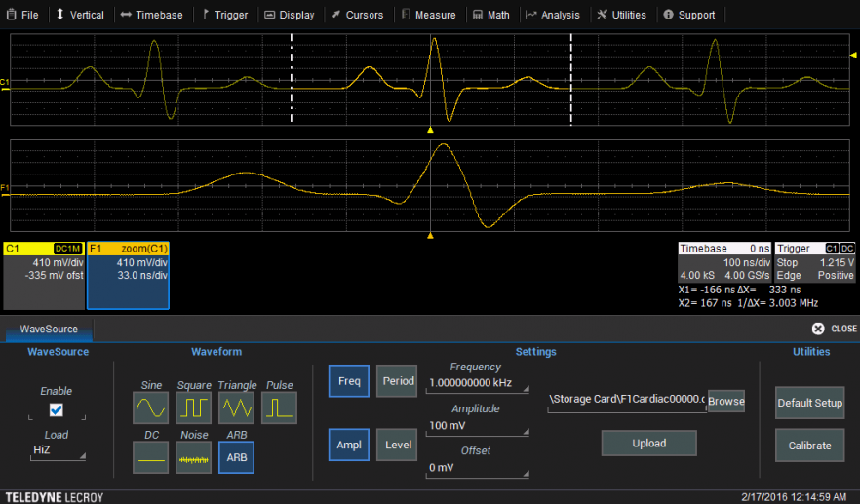Viewport: 860px width, 504px height.
Task: Switch setting mode to Period
Action: [x=397, y=381]
